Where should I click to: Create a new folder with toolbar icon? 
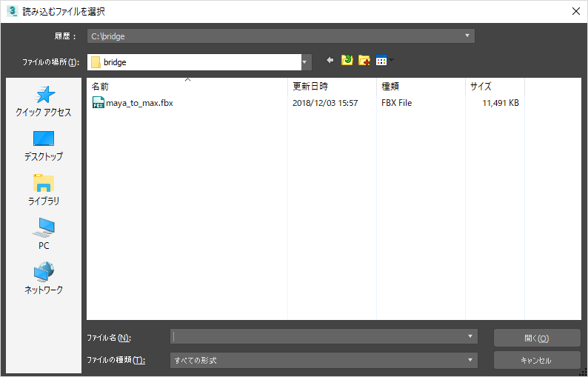coord(364,61)
